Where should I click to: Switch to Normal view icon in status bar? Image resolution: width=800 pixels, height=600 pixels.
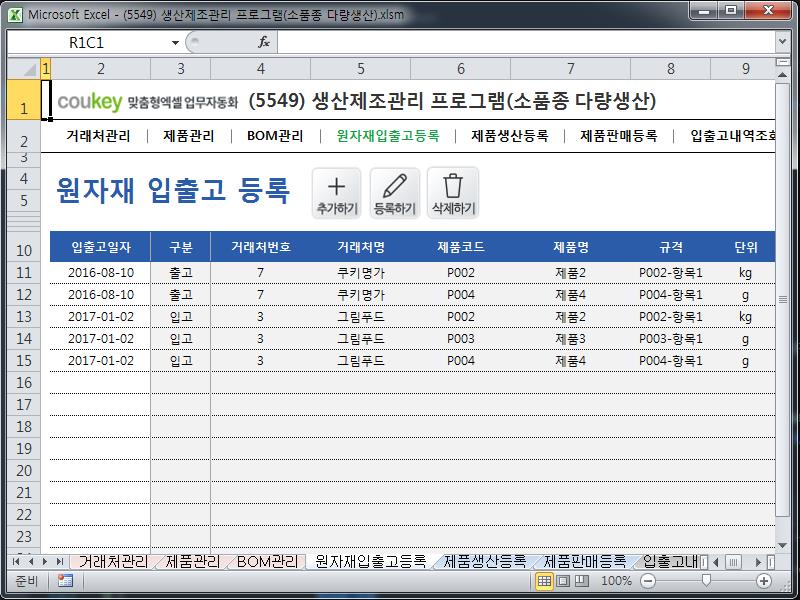(x=544, y=581)
